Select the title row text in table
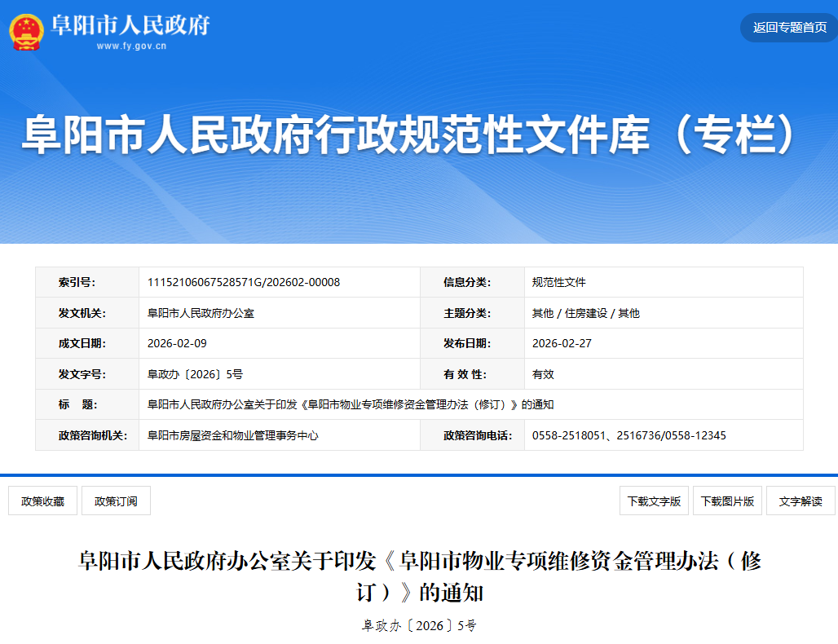The width and height of the screenshot is (838, 644). pyautogui.click(x=351, y=404)
